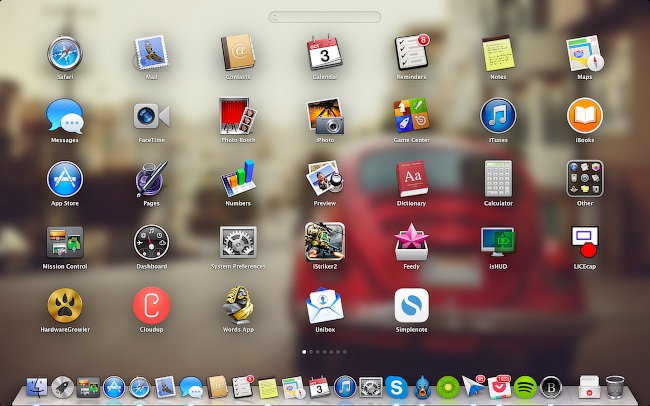Launch the iStriker2 game

coord(325,242)
